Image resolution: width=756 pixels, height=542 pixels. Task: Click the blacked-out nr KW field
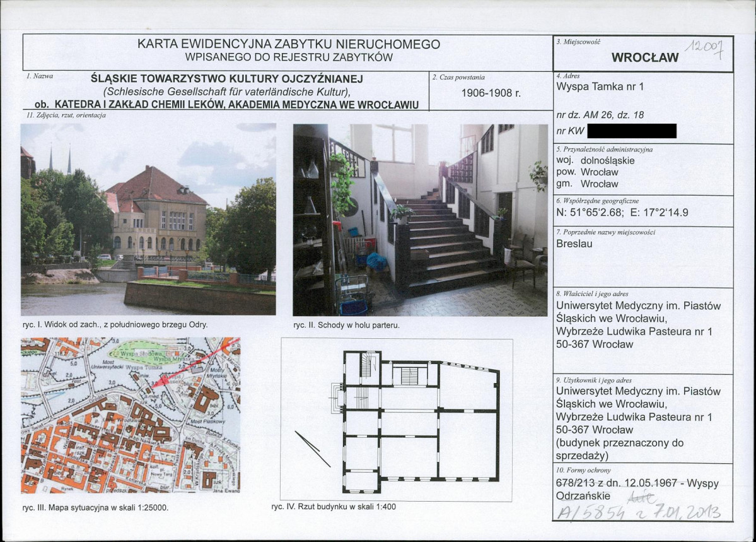632,131
